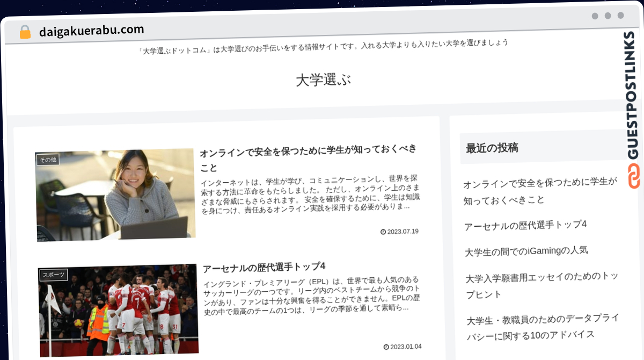Open sidebar link 大学生の間でのiGamingの人気
This screenshot has height=360, width=644.
point(526,251)
